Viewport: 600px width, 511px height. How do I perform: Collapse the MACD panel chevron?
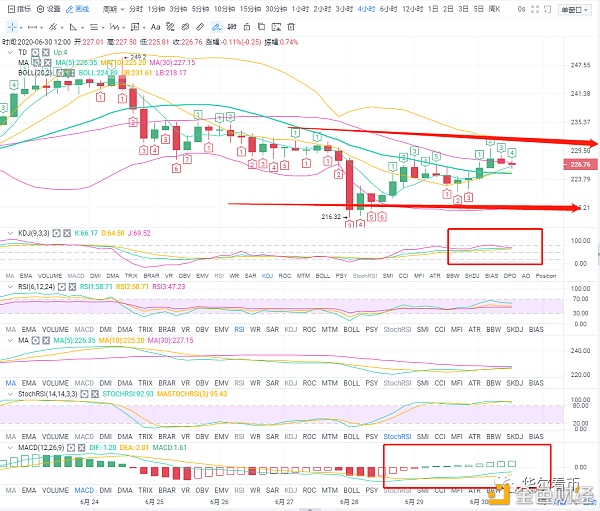click(10, 447)
